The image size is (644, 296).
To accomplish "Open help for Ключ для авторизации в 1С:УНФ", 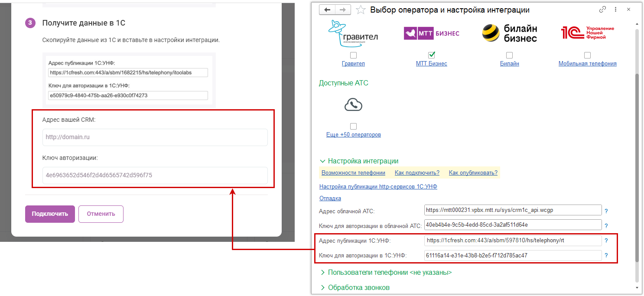I will click(606, 256).
